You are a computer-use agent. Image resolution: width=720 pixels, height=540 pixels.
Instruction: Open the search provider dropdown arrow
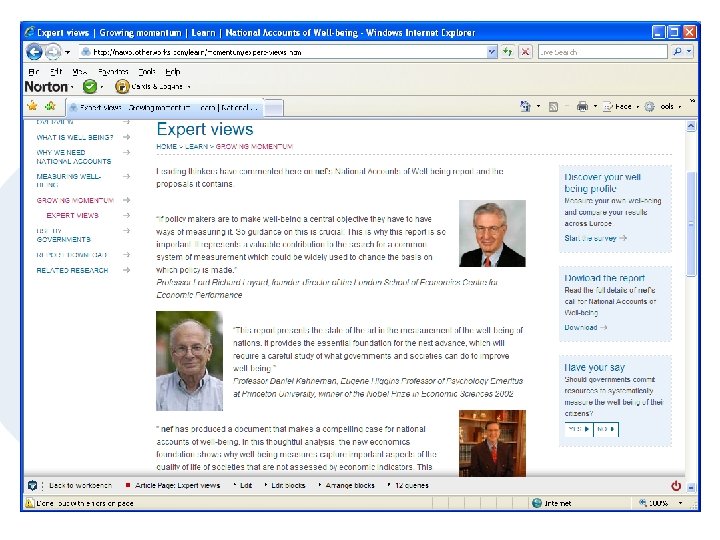click(x=689, y=52)
